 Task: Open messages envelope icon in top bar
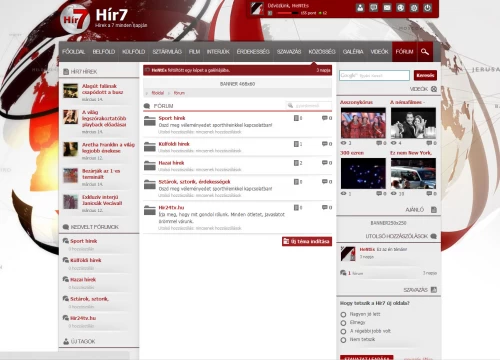click(x=387, y=8)
